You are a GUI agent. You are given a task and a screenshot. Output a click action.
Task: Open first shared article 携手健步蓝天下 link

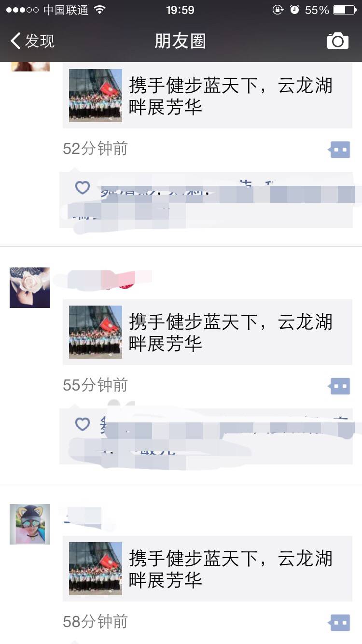pos(208,96)
